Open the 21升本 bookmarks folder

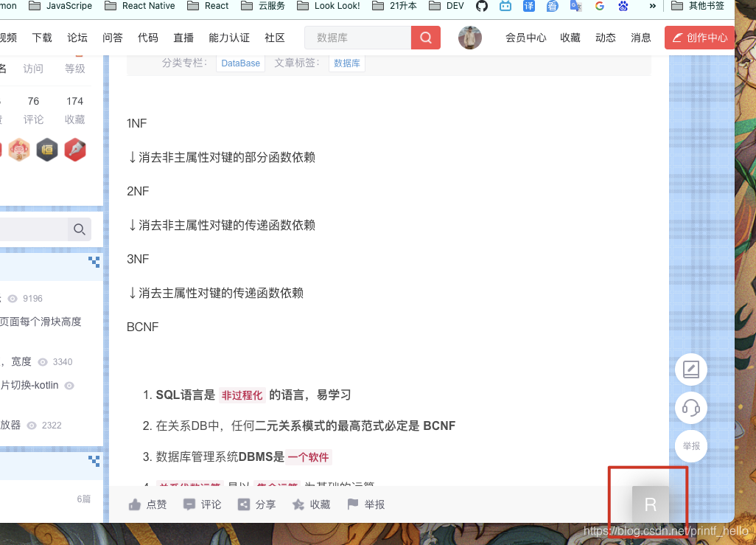(395, 6)
